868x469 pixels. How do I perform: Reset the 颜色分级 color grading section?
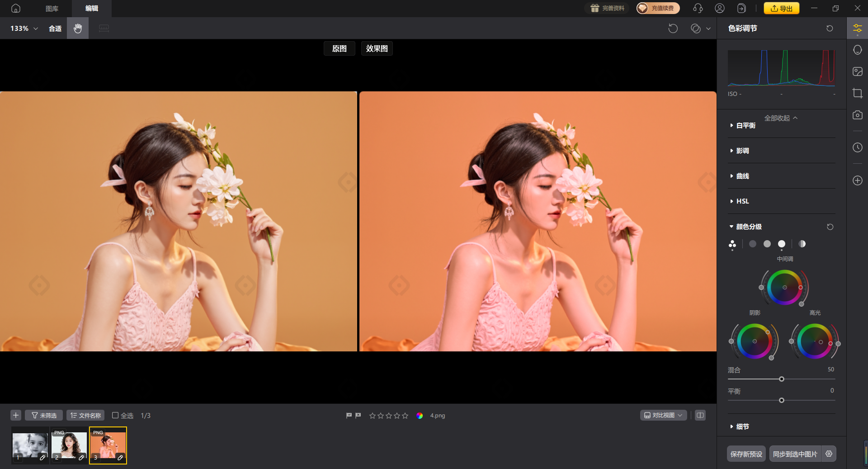(830, 227)
